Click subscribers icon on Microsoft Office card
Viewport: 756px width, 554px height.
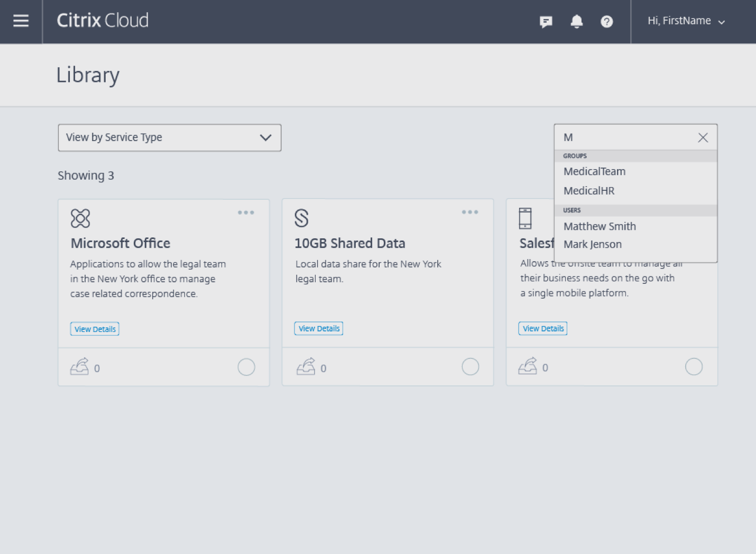[80, 366]
